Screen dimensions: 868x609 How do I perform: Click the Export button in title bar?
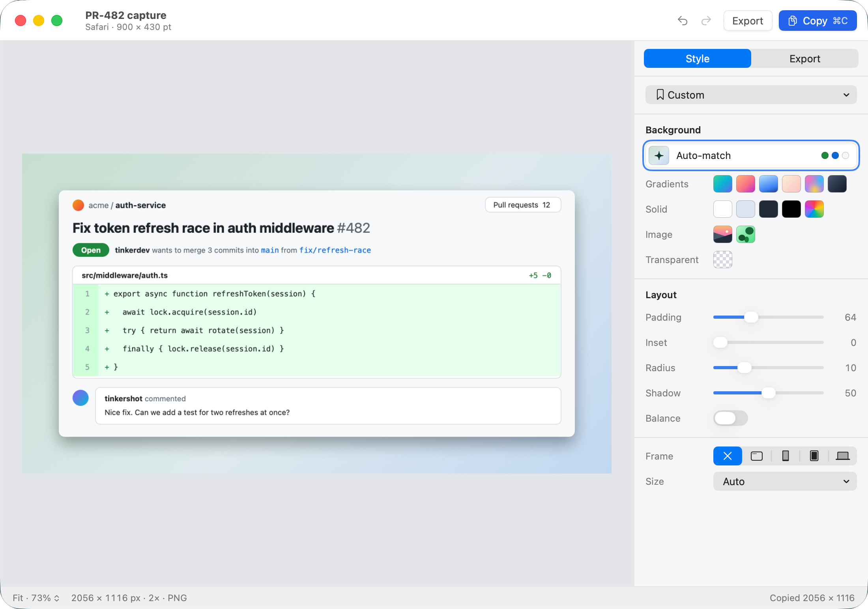tap(748, 21)
